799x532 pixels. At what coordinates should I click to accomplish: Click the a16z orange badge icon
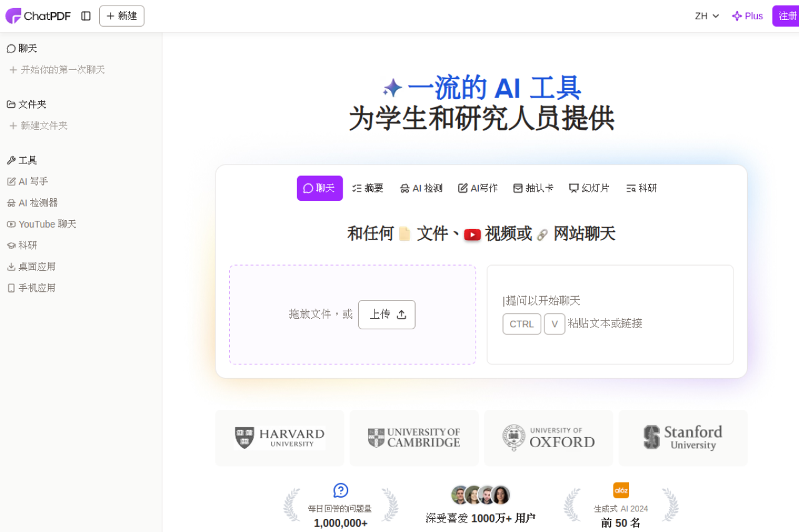click(x=621, y=490)
